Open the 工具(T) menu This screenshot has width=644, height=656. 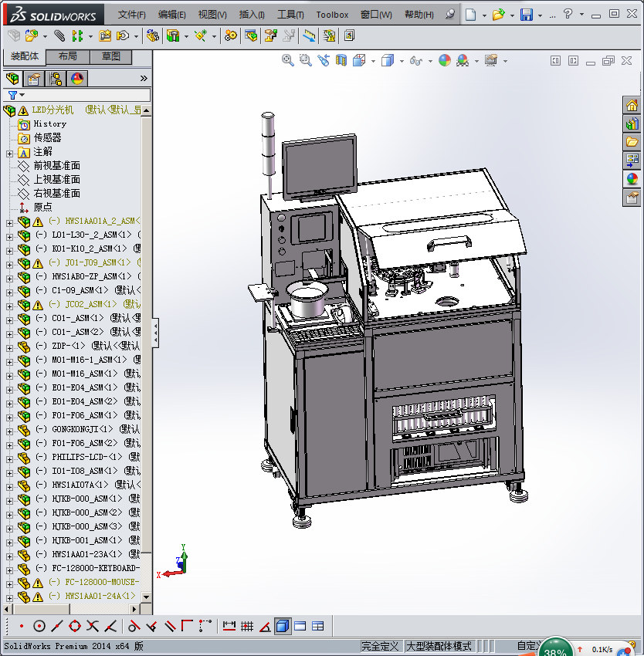coord(290,15)
